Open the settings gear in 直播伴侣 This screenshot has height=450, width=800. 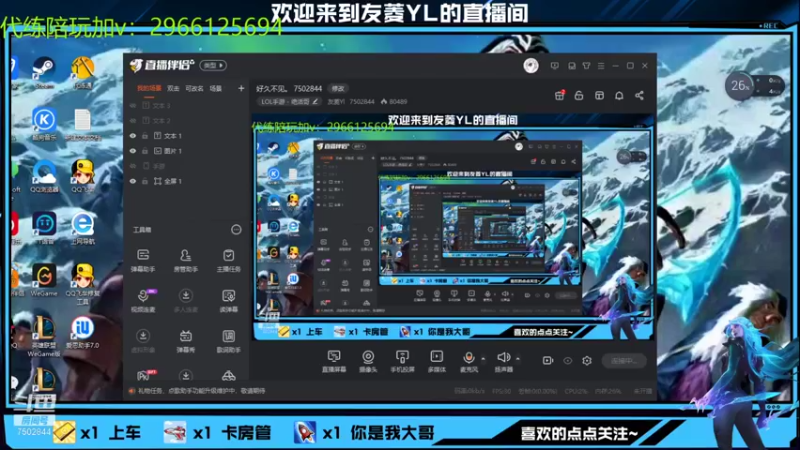tap(587, 360)
